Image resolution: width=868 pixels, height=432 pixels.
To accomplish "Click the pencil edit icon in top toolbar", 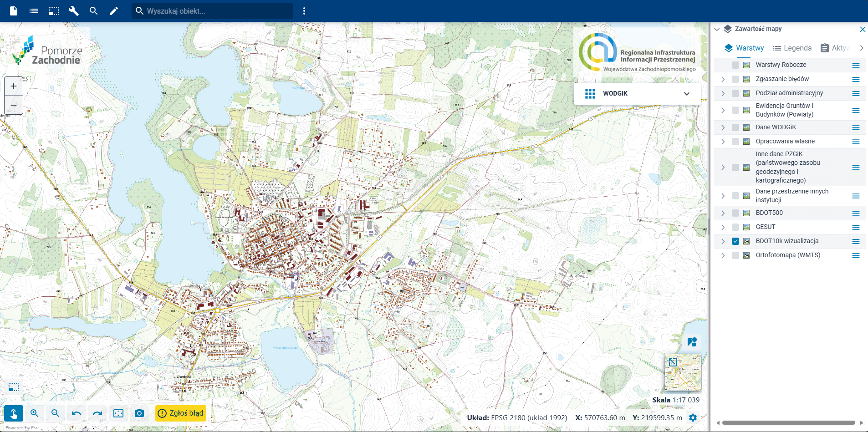I will click(x=114, y=11).
